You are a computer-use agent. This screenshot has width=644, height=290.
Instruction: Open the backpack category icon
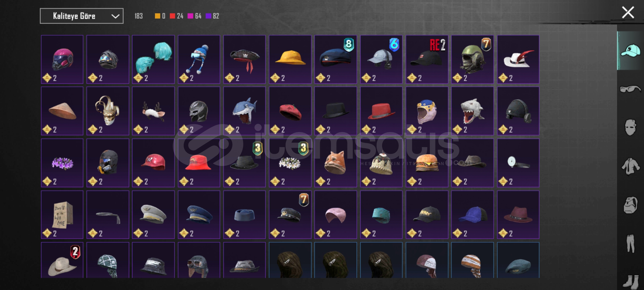[x=630, y=205]
